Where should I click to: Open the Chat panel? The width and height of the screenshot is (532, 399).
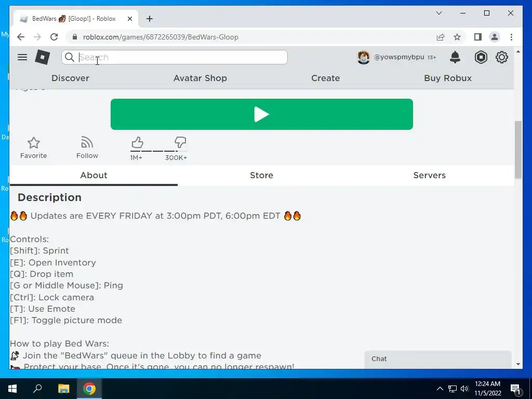pyautogui.click(x=437, y=359)
